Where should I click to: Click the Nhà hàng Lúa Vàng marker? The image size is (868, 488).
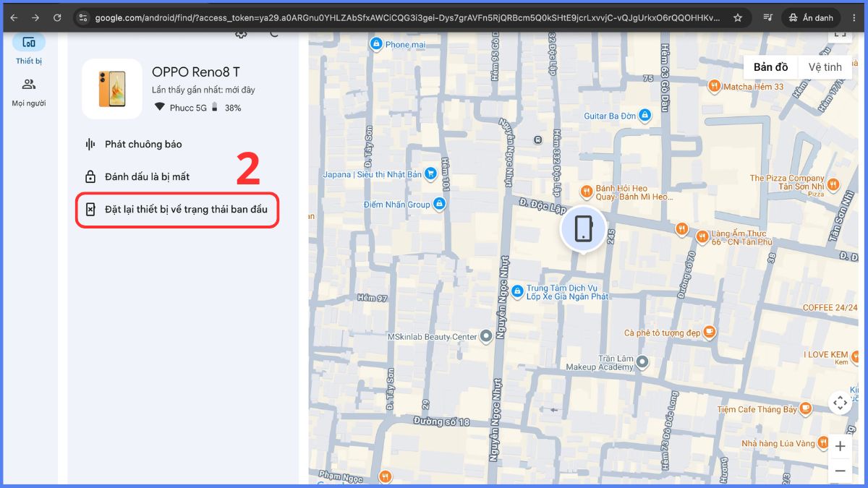coord(823,442)
